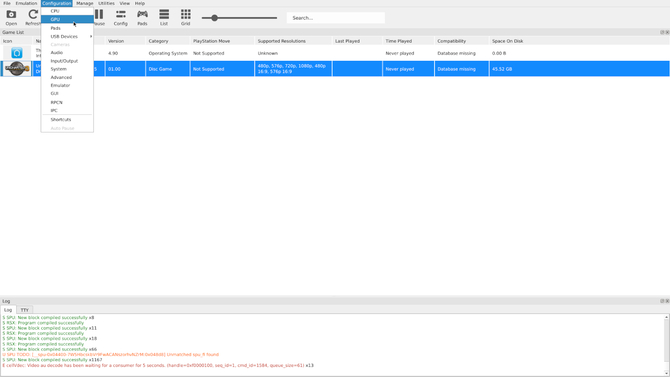
Task: Switch to List view icon
Action: [x=164, y=18]
